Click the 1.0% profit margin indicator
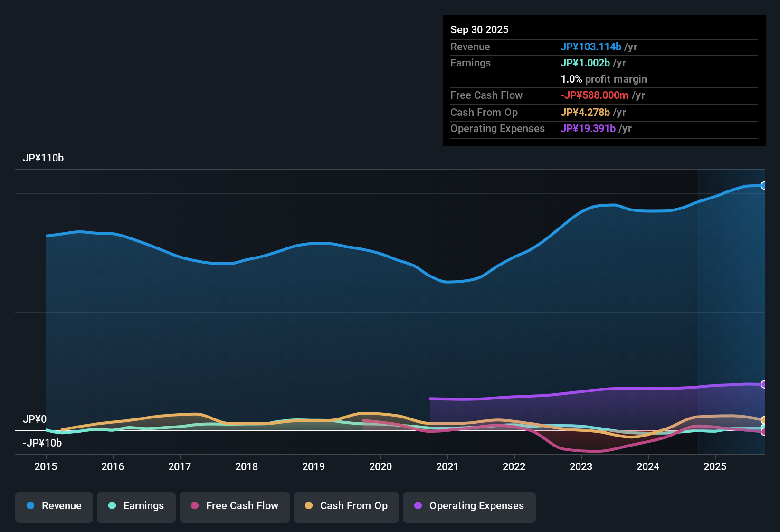 pos(603,79)
